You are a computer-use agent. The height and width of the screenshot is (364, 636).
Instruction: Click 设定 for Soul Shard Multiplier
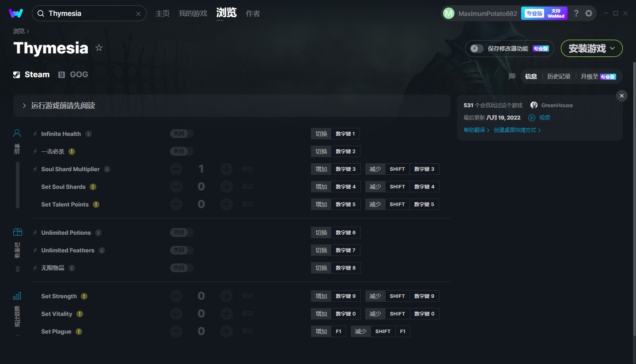[248, 169]
